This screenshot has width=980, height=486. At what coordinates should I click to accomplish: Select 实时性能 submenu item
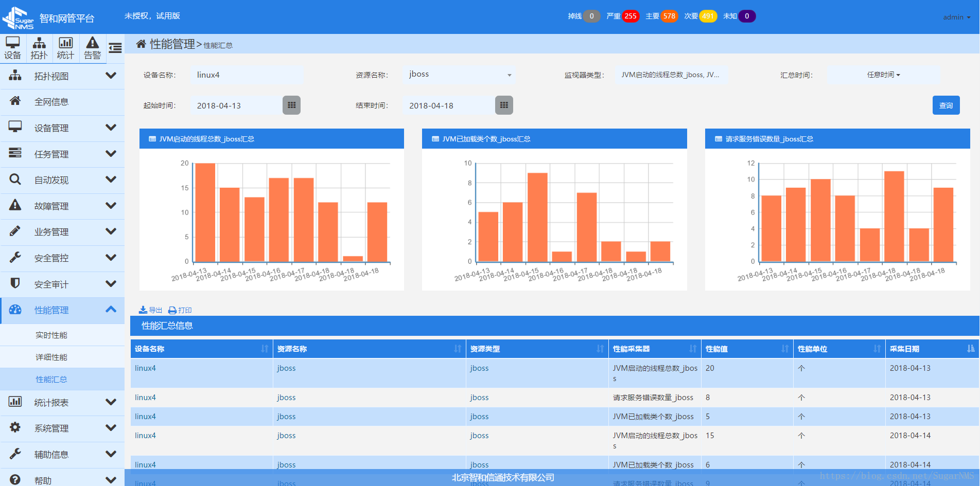pos(51,335)
